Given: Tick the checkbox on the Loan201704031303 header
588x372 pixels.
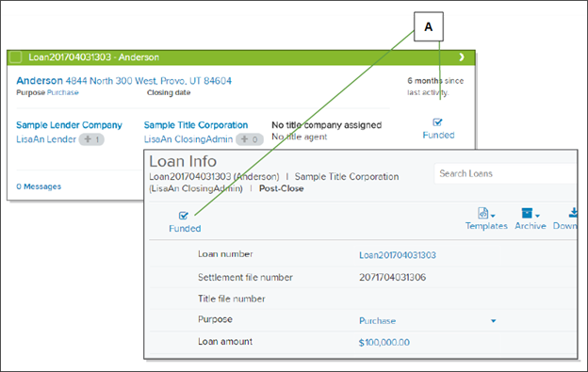Looking at the screenshot, I should [15, 57].
